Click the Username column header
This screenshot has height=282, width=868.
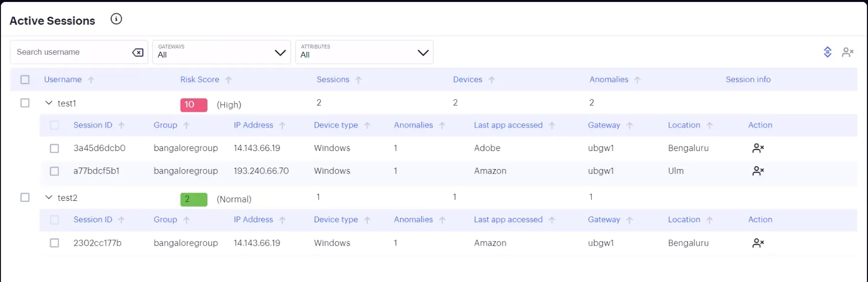(x=63, y=80)
